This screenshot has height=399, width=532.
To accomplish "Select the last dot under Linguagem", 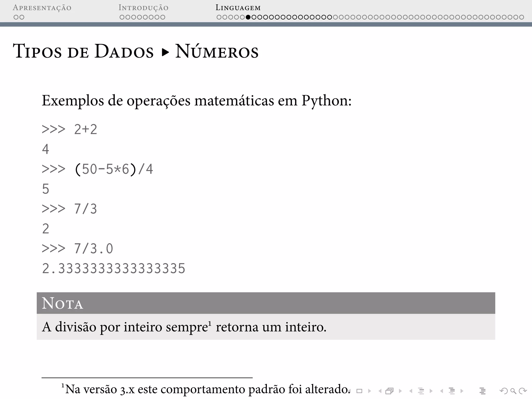I will (x=521, y=17).
